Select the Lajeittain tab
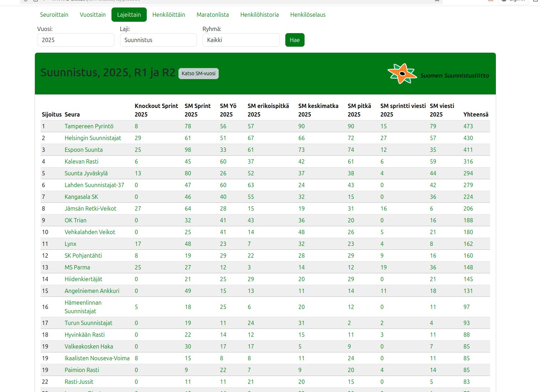 click(x=129, y=15)
